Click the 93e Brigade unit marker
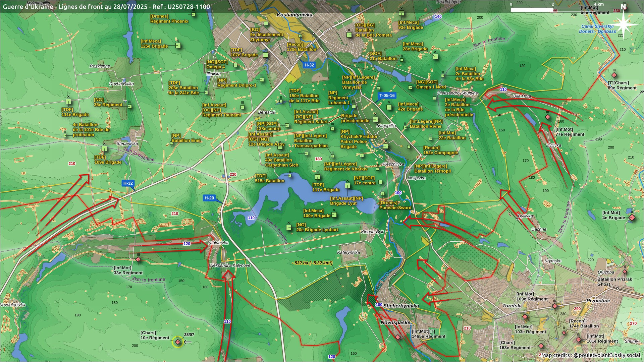644x362 pixels. pos(401,13)
